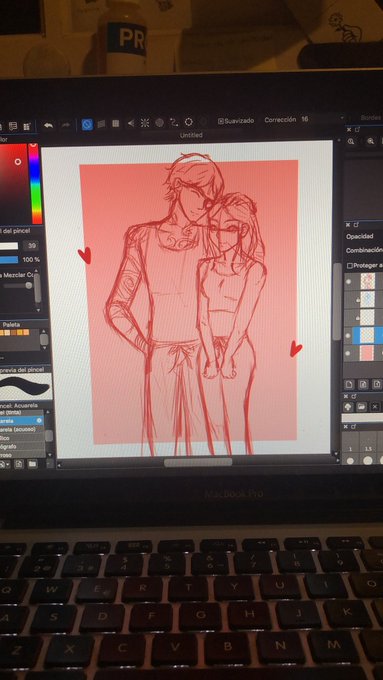Select the Acuarela (acuoso) brush
The height and width of the screenshot is (680, 383).
[x=21, y=429]
